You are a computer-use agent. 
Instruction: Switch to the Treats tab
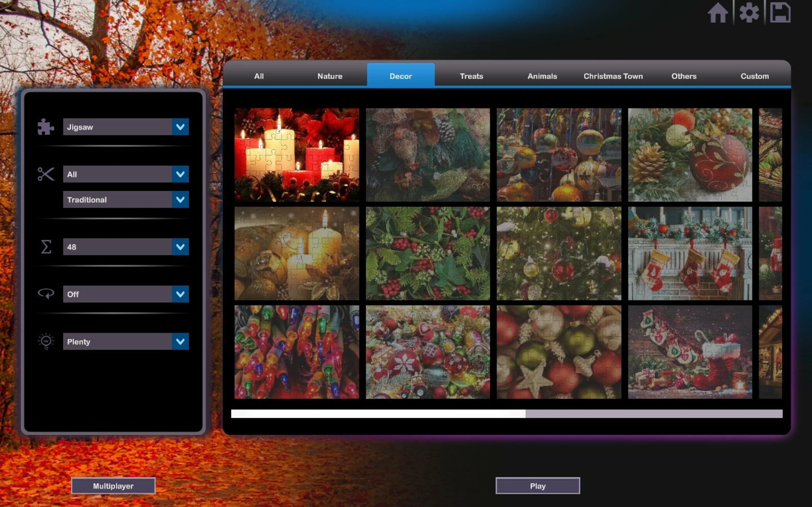tap(471, 76)
